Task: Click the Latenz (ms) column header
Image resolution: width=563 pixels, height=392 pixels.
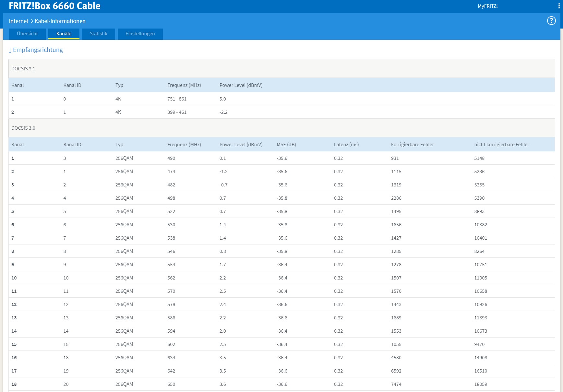Action: (x=346, y=145)
